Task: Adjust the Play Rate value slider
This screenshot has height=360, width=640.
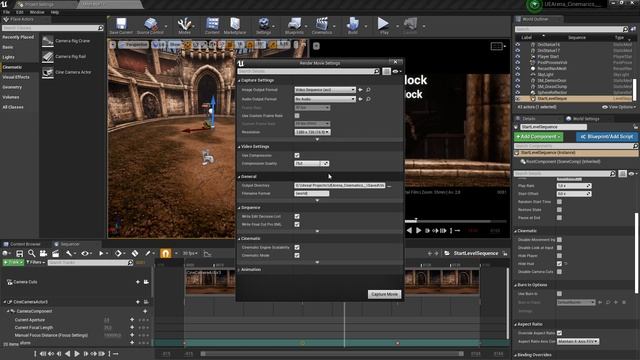Action: 574,186
